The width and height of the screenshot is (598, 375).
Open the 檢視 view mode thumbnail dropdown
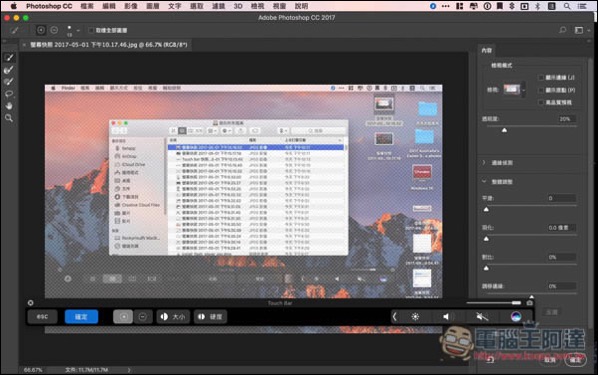coord(514,90)
